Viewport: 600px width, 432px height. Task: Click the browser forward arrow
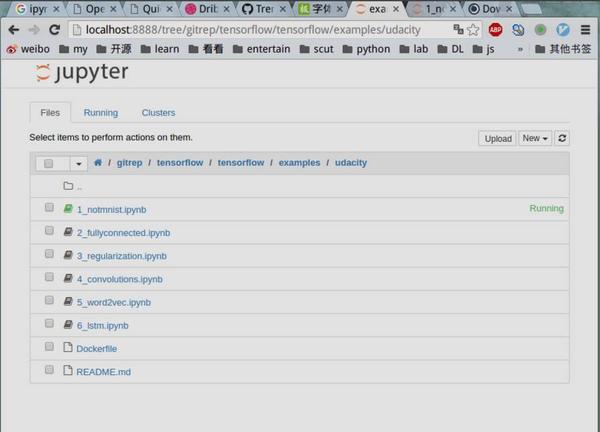(34, 30)
